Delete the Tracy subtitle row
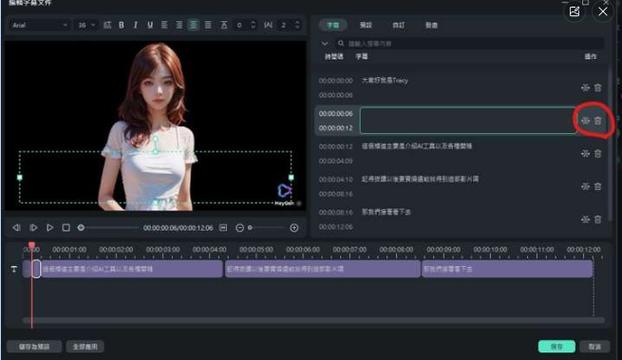Image resolution: width=622 pixels, height=360 pixels. 598,88
